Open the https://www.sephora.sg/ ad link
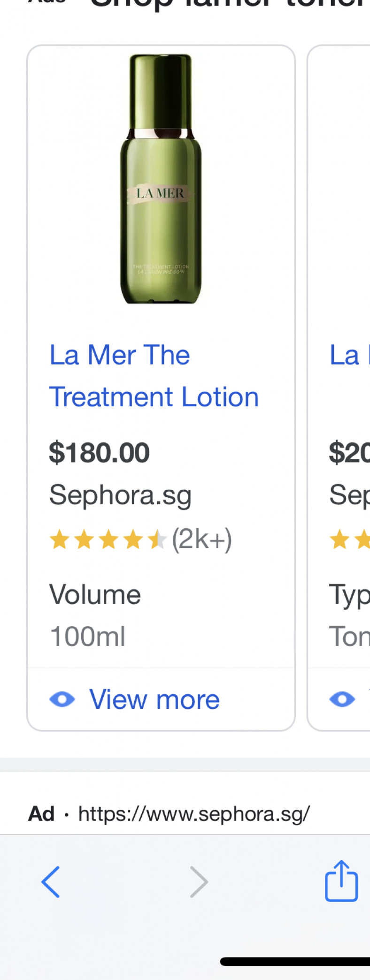The width and height of the screenshot is (370, 980). (x=194, y=813)
